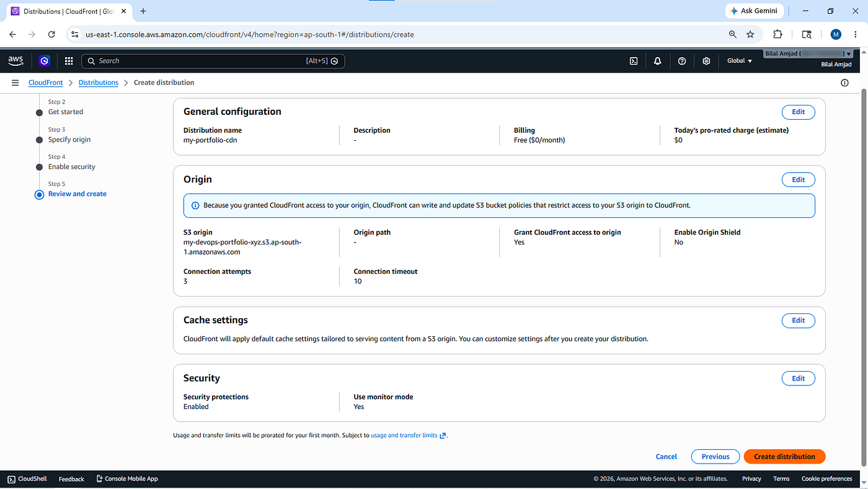Image resolution: width=868 pixels, height=489 pixels.
Task: Open a new browser tab
Action: (x=143, y=11)
